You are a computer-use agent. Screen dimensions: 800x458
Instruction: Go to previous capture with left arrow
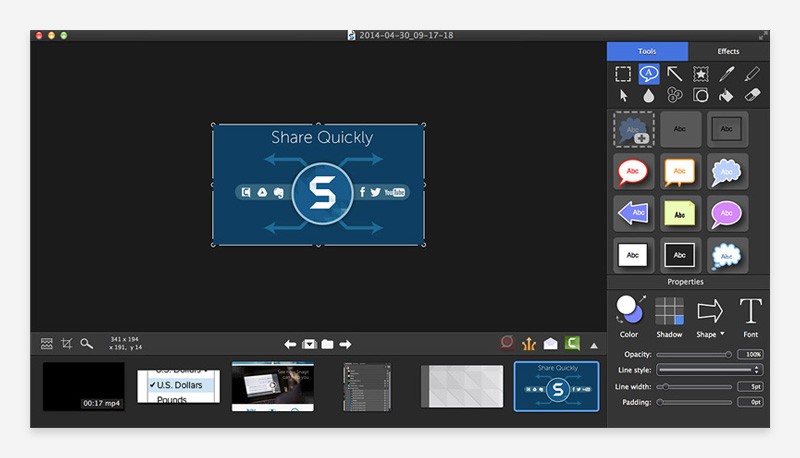(290, 345)
